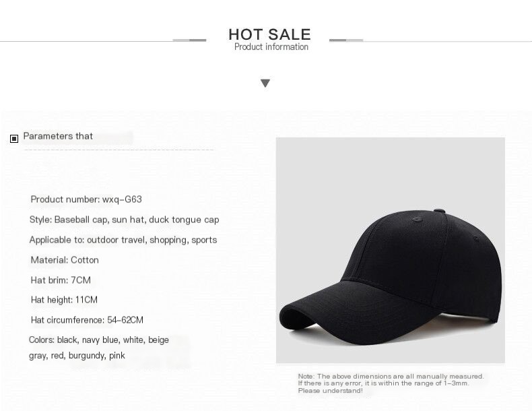The image size is (532, 411).
Task: Click the Colors: black, navy blue line
Action: click(99, 340)
